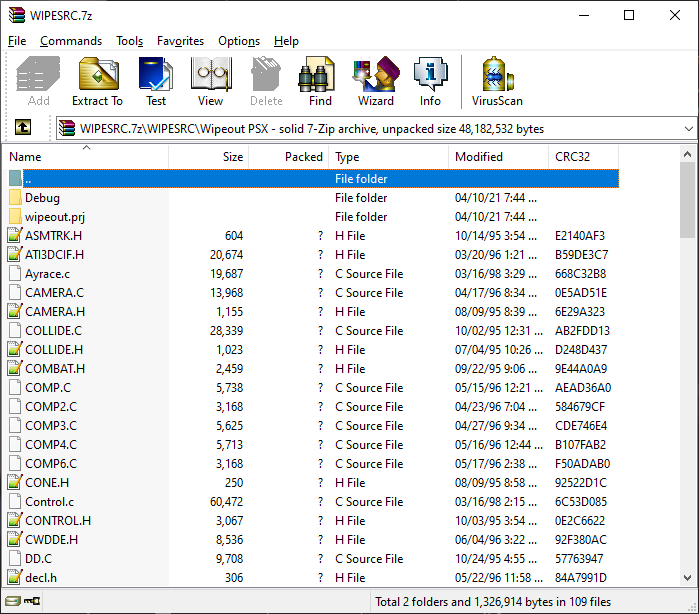This screenshot has height=614, width=699.
Task: Sort by the Size column header
Action: coord(209,157)
